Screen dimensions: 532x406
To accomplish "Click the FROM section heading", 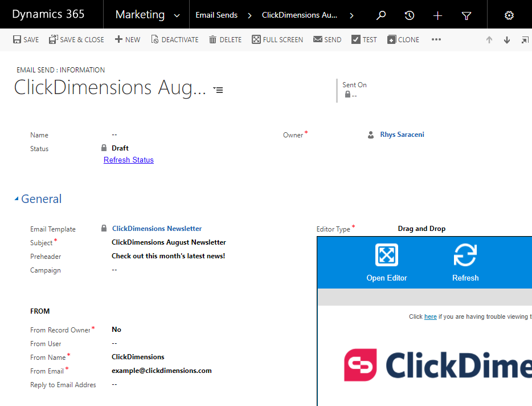I will point(40,311).
